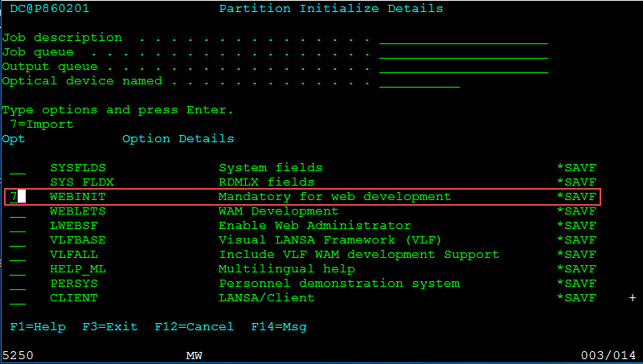
Task: Click F3=Exit to leave the screen
Action: tap(109, 327)
